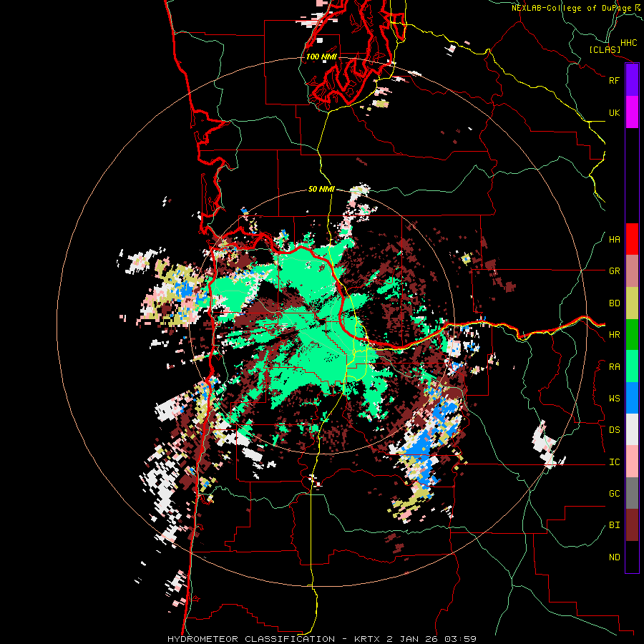The width and height of the screenshot is (644, 644).
Task: Select the red HA legend swatch
Action: (x=632, y=239)
